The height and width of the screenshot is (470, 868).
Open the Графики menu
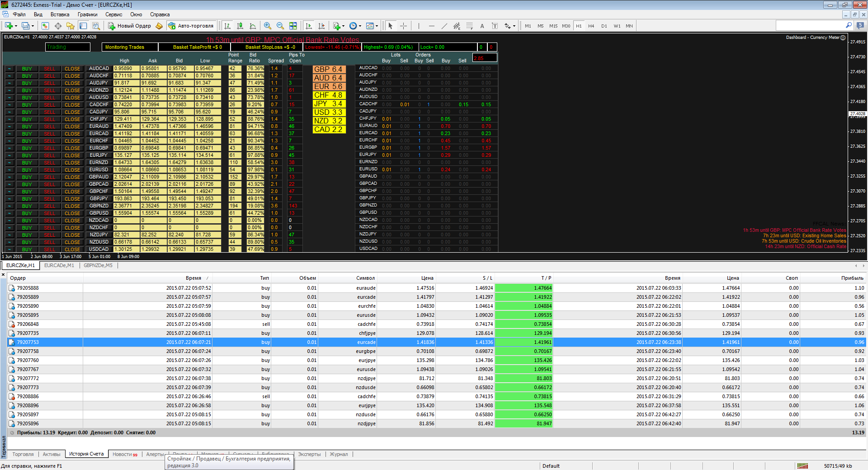pos(87,14)
